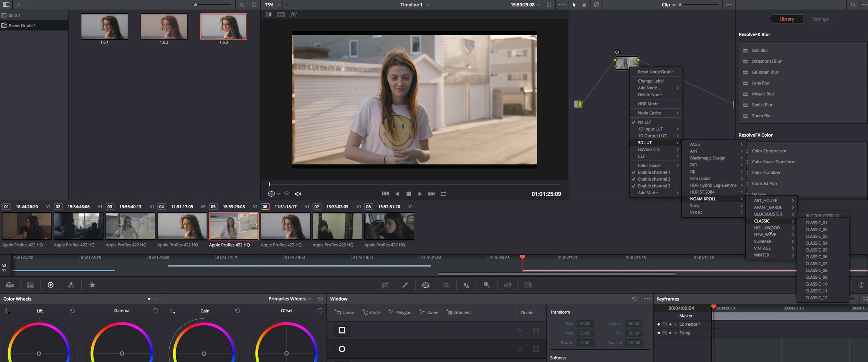Image resolution: width=868 pixels, height=362 pixels.
Task: Click the Curves palette icon
Action: 385,285
